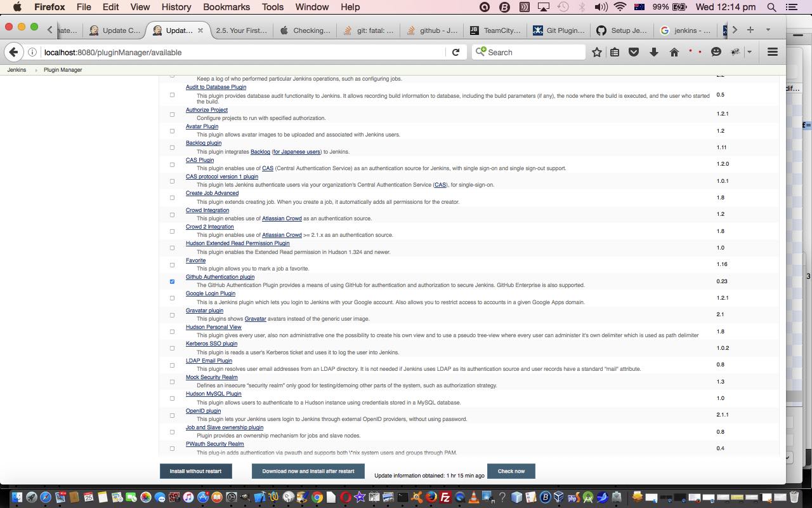Screen dimensions: 812x508
Task: Select the Avatar Plugin checkbox
Action: pos(172,131)
